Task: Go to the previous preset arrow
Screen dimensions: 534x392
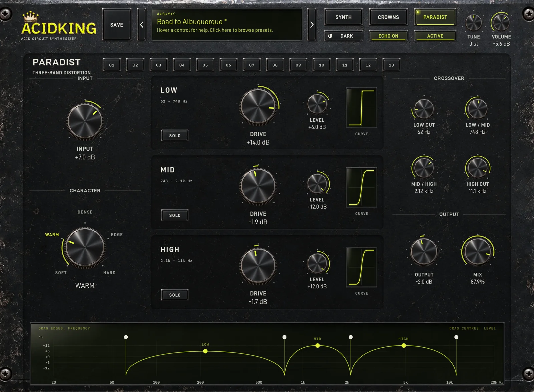Action: [x=142, y=25]
